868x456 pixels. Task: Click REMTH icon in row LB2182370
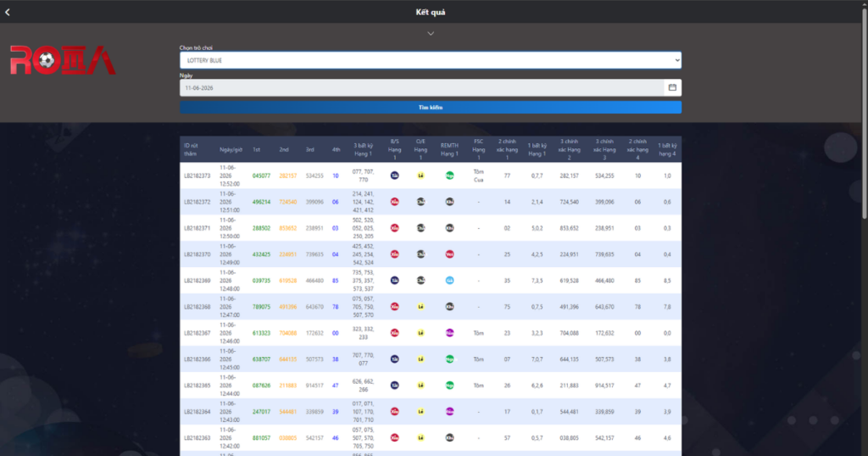pyautogui.click(x=449, y=254)
